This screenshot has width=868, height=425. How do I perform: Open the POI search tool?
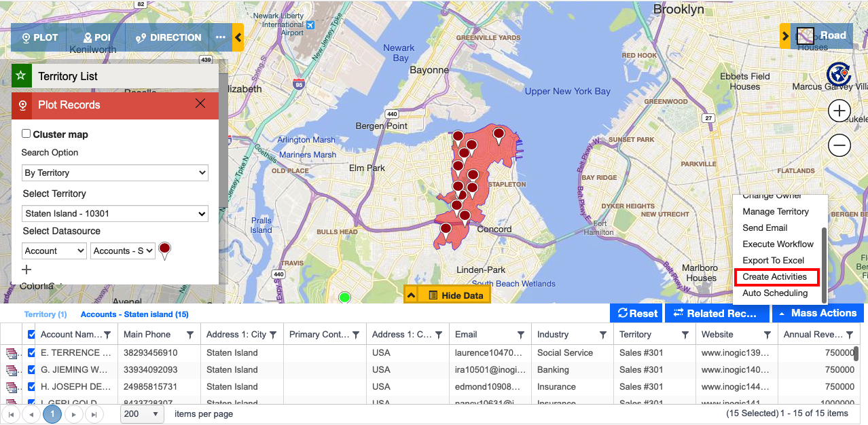coord(96,38)
